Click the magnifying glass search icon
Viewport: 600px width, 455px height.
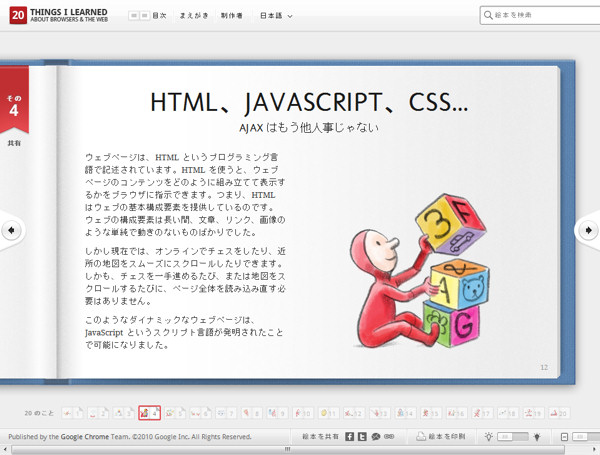point(488,15)
